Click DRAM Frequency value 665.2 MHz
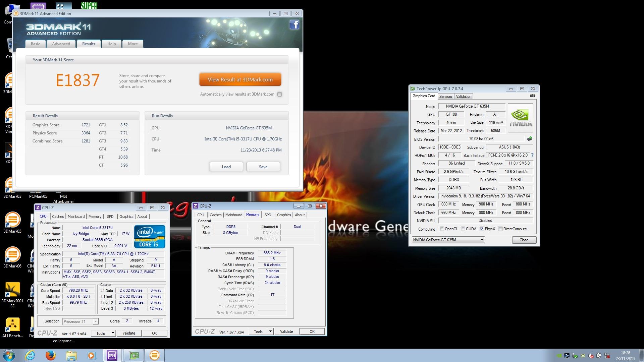This screenshot has width=644, height=362. 272,253
